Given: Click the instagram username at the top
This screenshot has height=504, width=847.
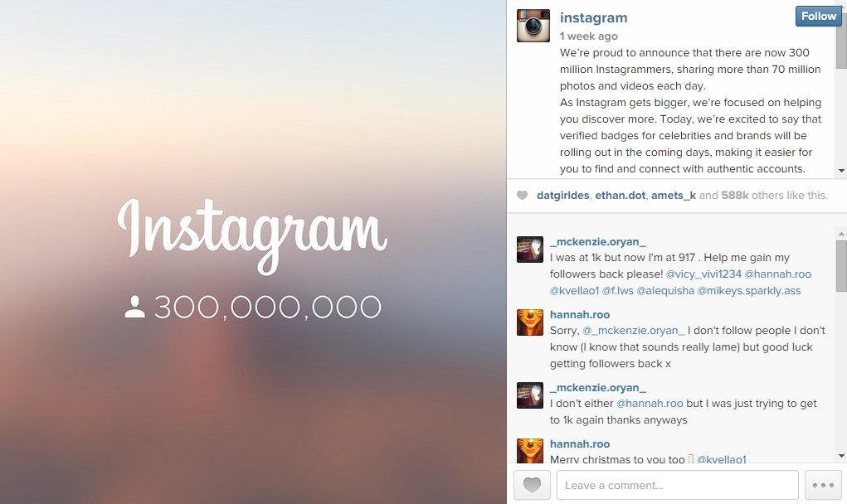Looking at the screenshot, I should tap(593, 17).
